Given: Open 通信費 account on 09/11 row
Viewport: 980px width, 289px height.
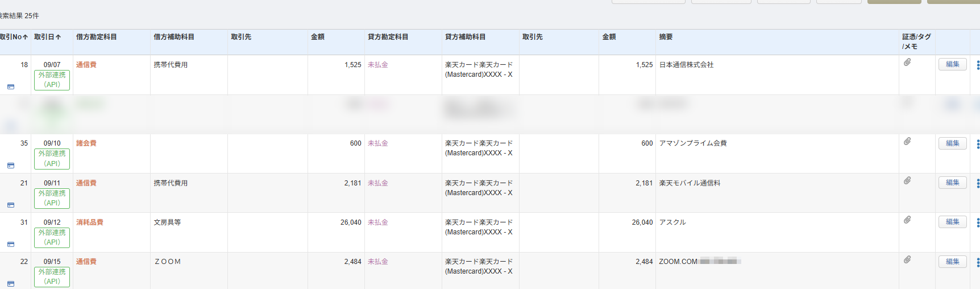Looking at the screenshot, I should point(86,183).
